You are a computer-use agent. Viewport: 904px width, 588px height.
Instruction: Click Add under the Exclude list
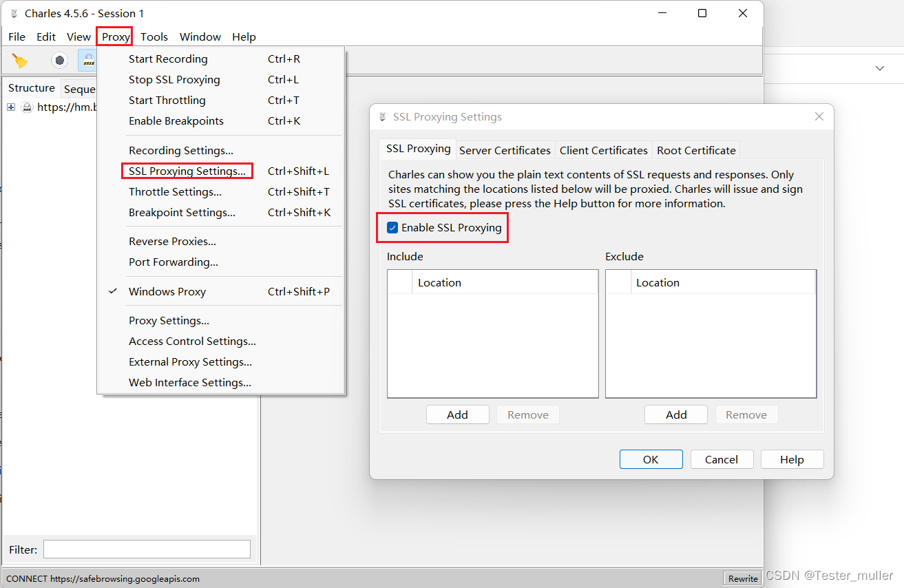(x=676, y=414)
